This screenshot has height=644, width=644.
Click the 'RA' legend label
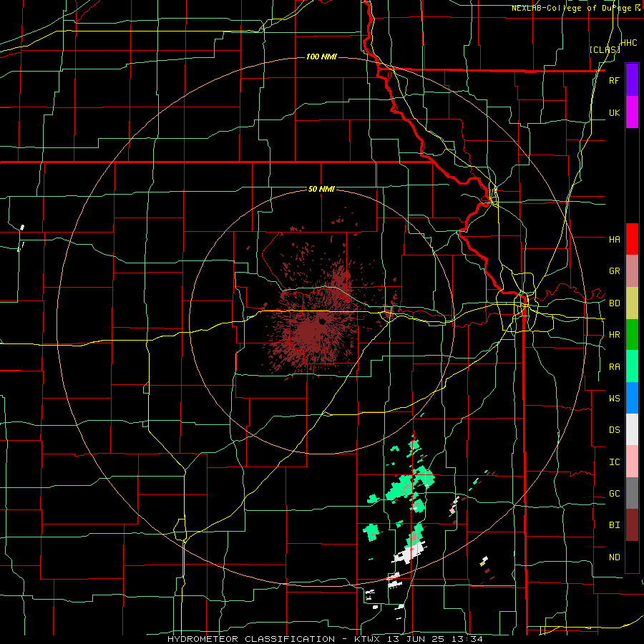[614, 367]
